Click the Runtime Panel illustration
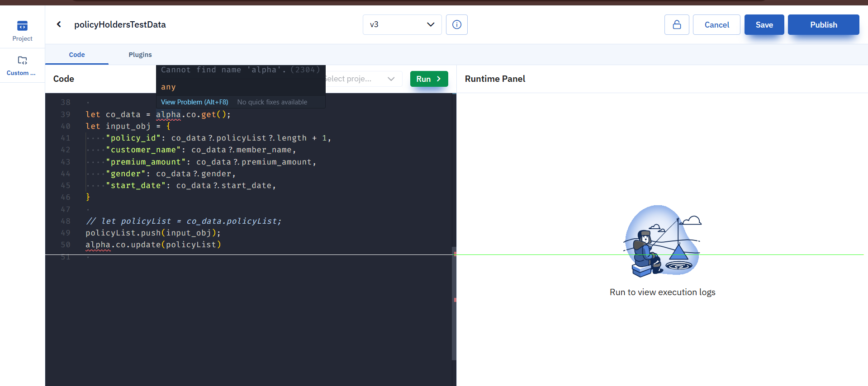Viewport: 868px width, 386px height. tap(662, 241)
